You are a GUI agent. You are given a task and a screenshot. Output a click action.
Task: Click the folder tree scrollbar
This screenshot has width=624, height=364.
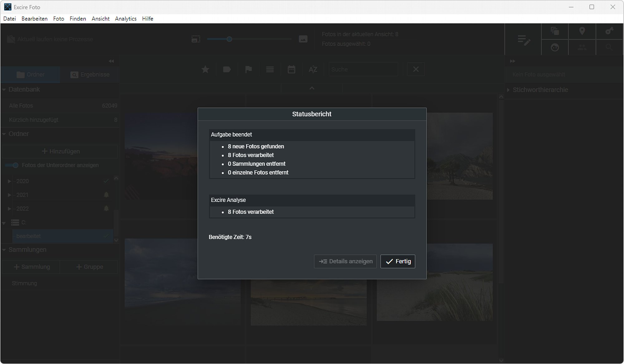[x=116, y=223]
